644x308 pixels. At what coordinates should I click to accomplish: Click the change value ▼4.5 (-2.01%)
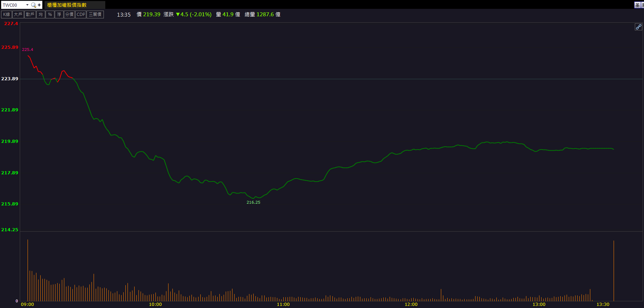[194, 14]
